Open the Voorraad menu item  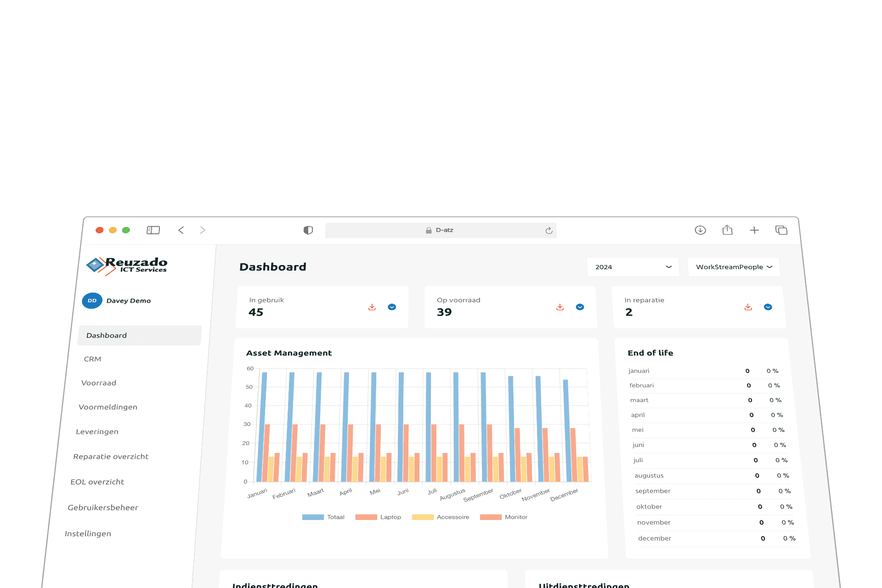click(x=99, y=383)
